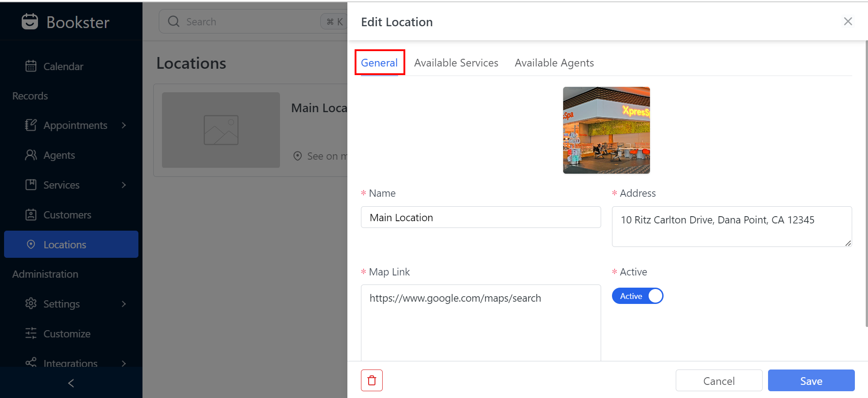Click the Agents sidebar icon
The height and width of the screenshot is (398, 868).
31,155
